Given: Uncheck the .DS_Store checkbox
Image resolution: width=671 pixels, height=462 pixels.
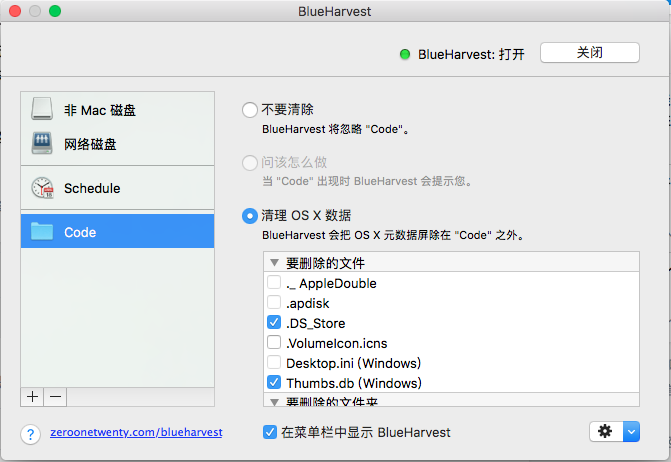Looking at the screenshot, I should [x=274, y=322].
